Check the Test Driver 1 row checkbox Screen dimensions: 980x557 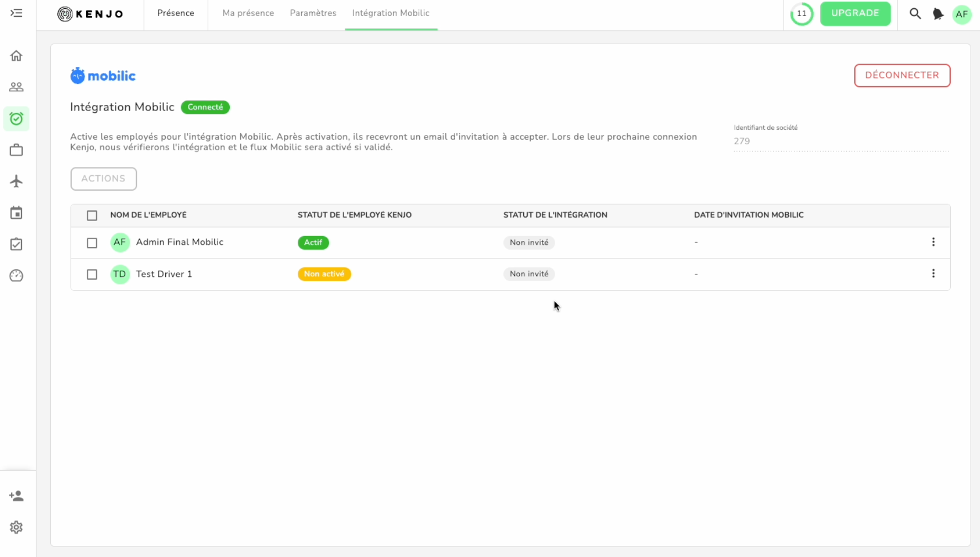coord(92,275)
